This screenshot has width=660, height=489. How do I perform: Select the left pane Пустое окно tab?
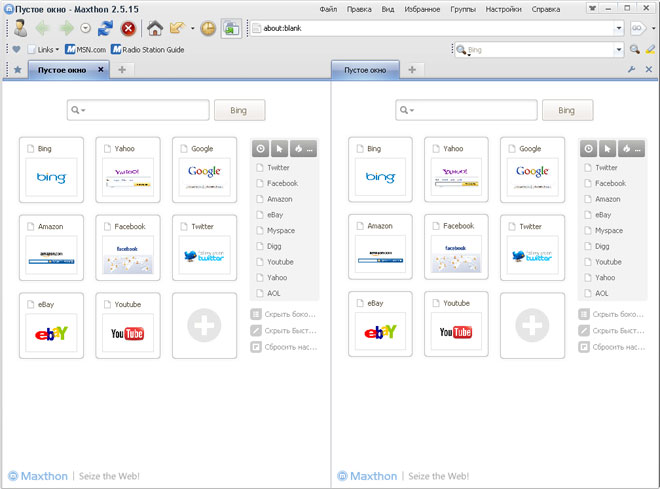62,70
